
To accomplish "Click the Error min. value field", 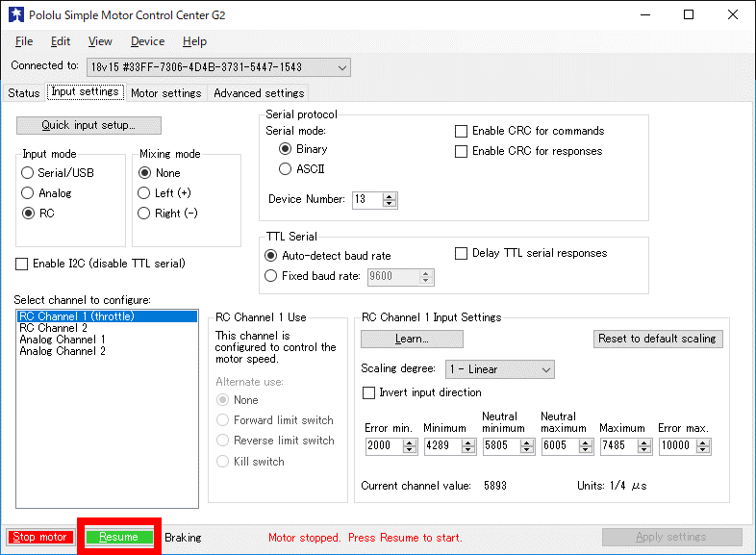I will 385,445.
